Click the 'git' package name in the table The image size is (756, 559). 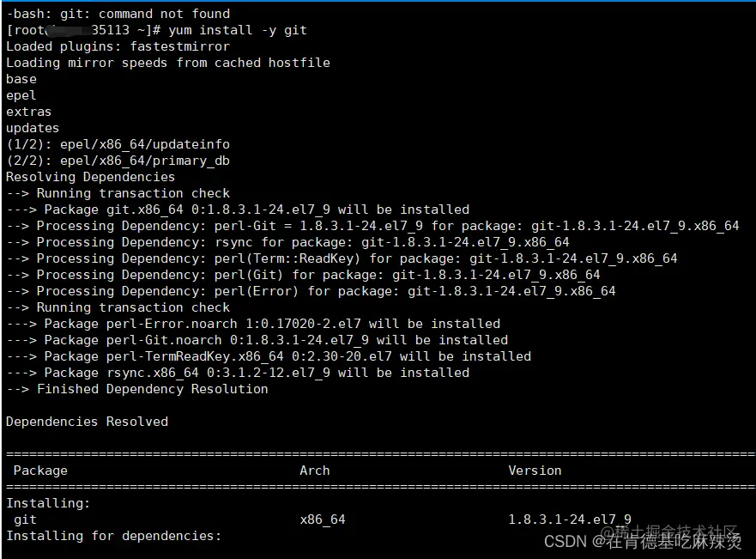pos(25,520)
